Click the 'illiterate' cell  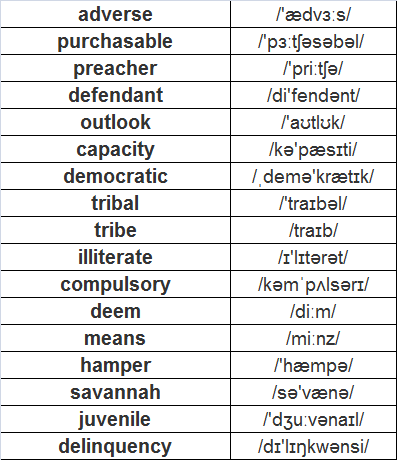(x=115, y=257)
